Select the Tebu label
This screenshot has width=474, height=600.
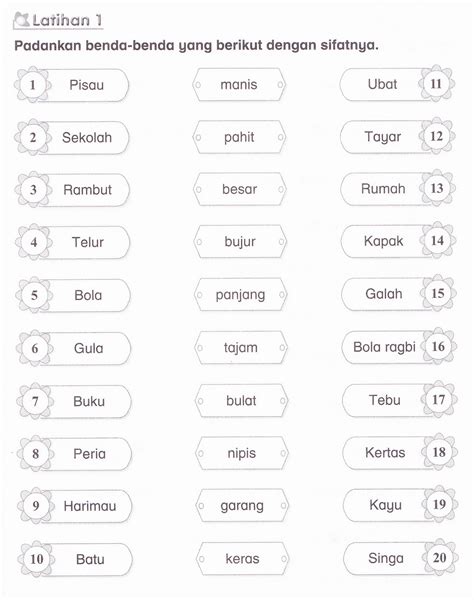coord(385,400)
